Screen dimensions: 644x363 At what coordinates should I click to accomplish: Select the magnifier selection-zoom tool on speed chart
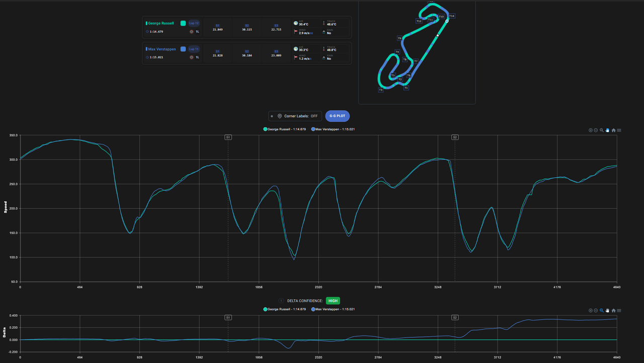point(602,130)
